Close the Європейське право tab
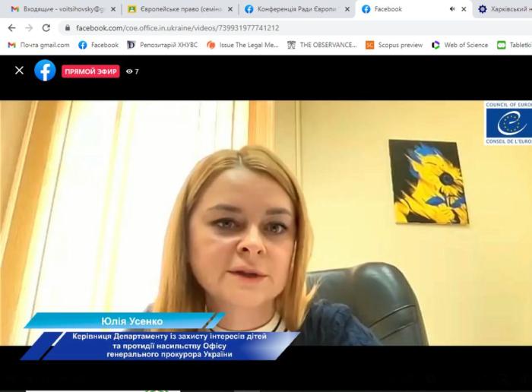532x392 pixels. (230, 9)
